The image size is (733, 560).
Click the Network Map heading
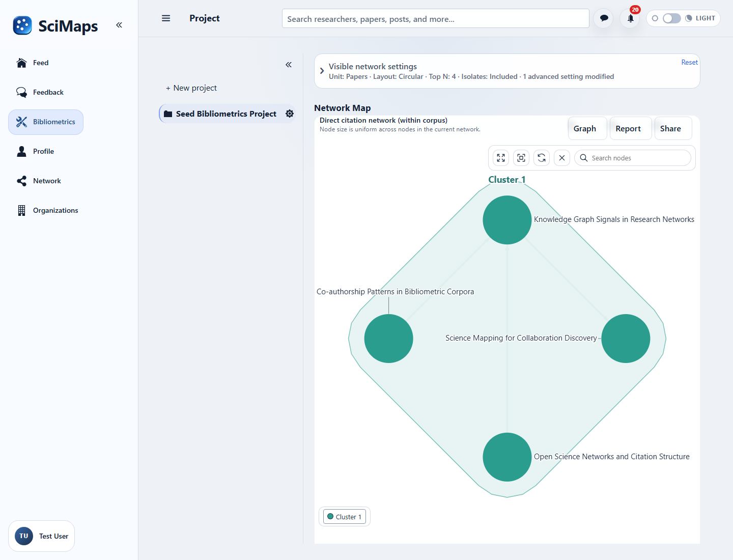tap(343, 108)
